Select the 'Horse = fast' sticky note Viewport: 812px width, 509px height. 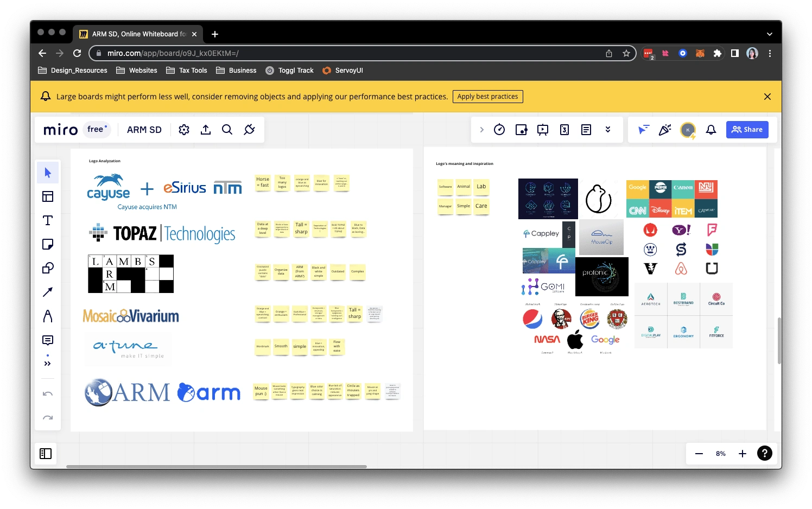(x=263, y=182)
